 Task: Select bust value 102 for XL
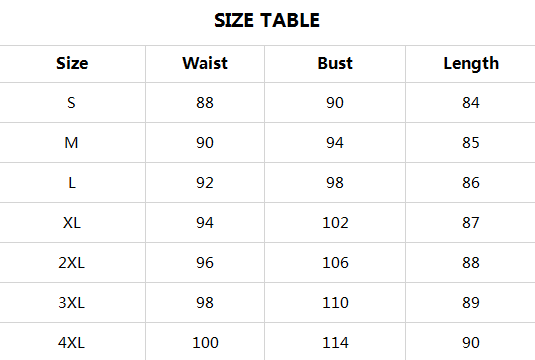tap(335, 223)
